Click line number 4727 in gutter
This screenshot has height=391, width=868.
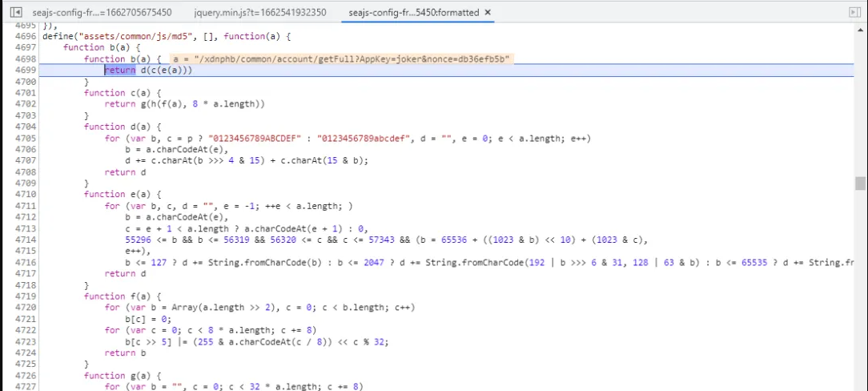[x=26, y=386]
